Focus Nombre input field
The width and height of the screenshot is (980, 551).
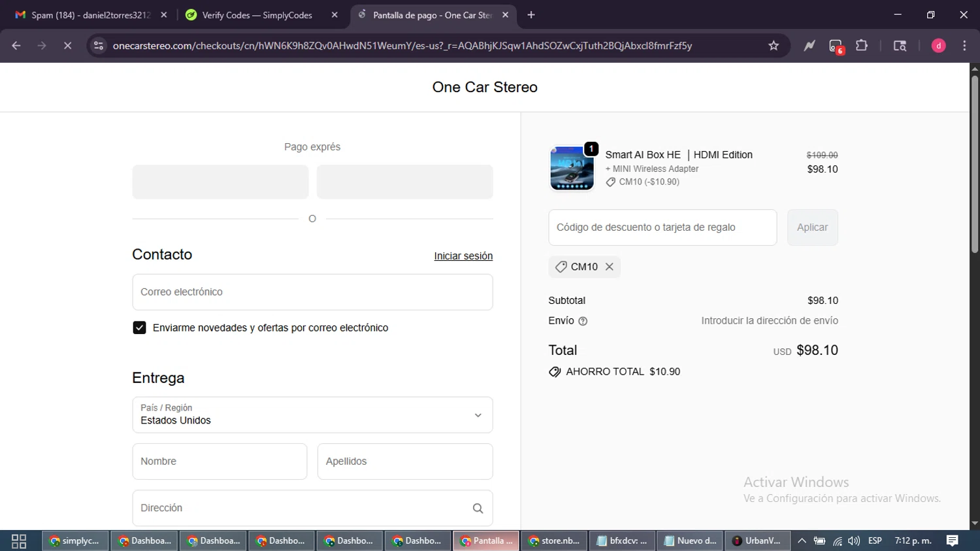pyautogui.click(x=220, y=461)
